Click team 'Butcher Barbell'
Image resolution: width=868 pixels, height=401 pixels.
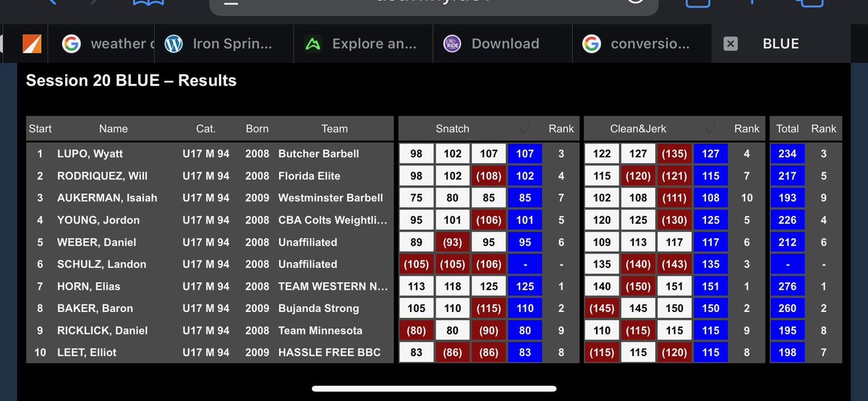(318, 153)
